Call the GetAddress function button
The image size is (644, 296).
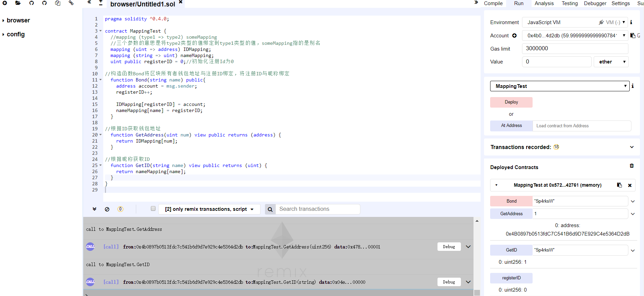coord(511,214)
